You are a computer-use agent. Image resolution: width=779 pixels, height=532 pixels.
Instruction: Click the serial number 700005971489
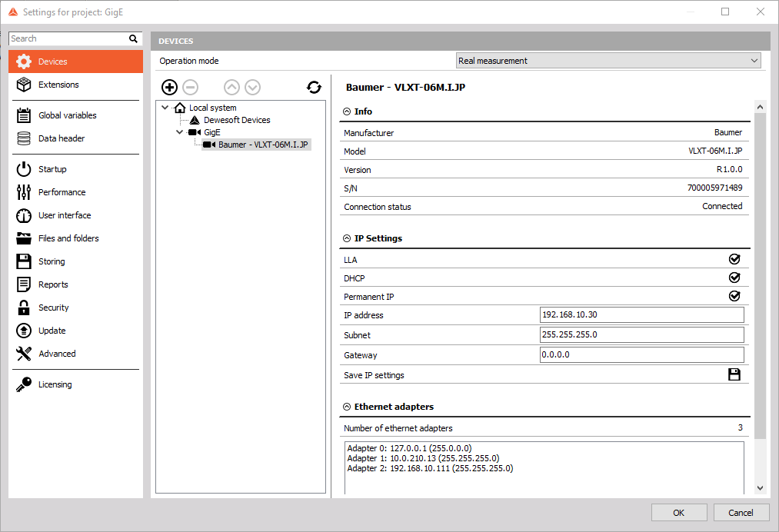click(x=715, y=188)
